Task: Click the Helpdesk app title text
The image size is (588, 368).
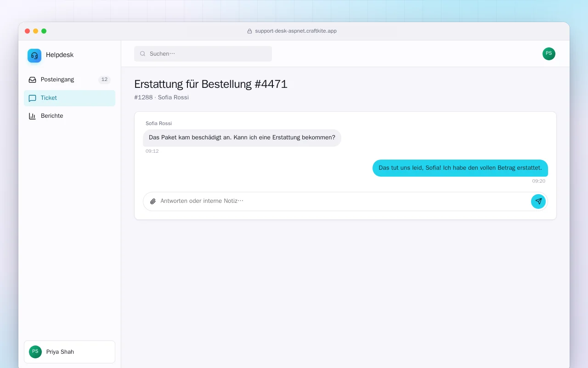Action: (x=60, y=55)
